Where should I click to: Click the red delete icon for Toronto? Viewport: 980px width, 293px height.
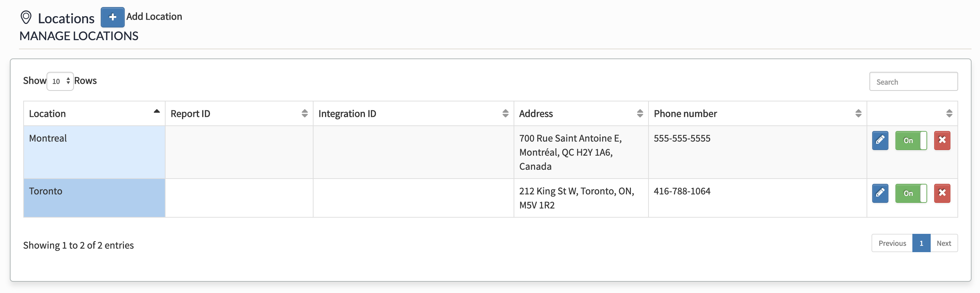[942, 193]
